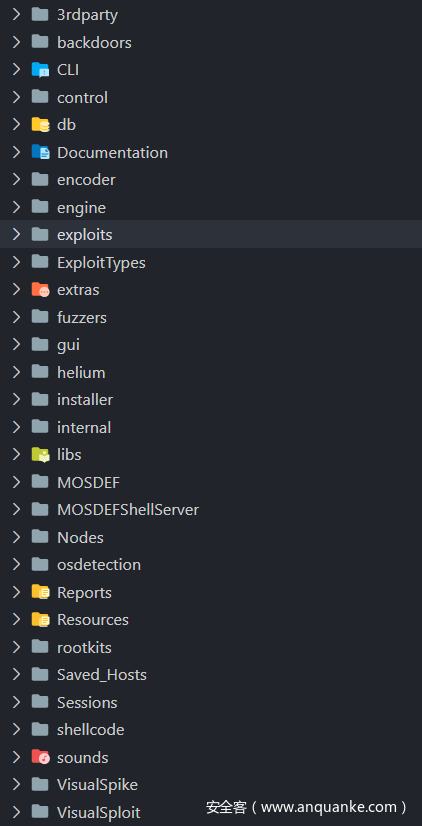Open the ExploitTypes folder
Image resolution: width=422 pixels, height=826 pixels.
point(211,262)
